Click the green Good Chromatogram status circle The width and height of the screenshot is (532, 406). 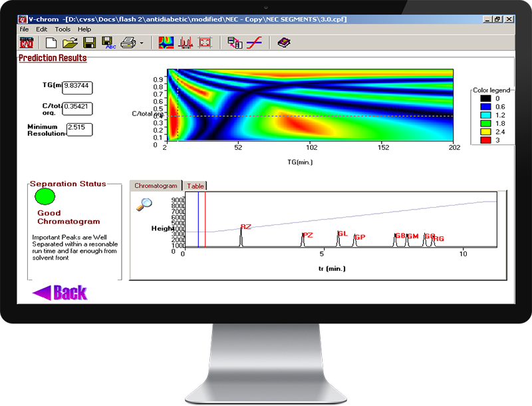[x=44, y=196]
